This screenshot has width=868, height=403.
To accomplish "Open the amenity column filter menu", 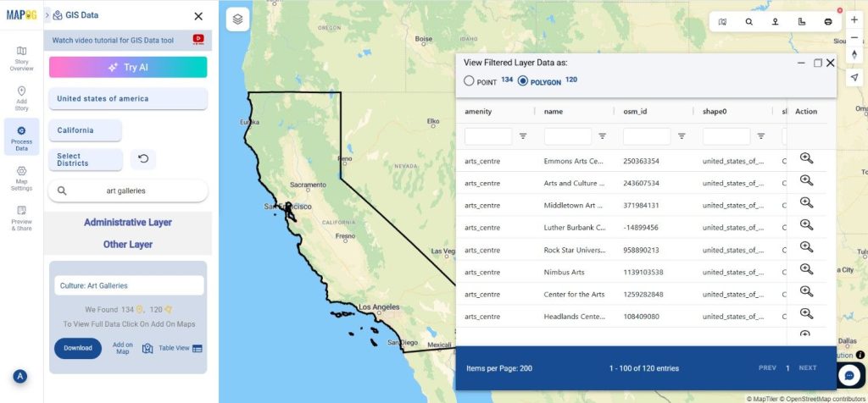I will 523,136.
